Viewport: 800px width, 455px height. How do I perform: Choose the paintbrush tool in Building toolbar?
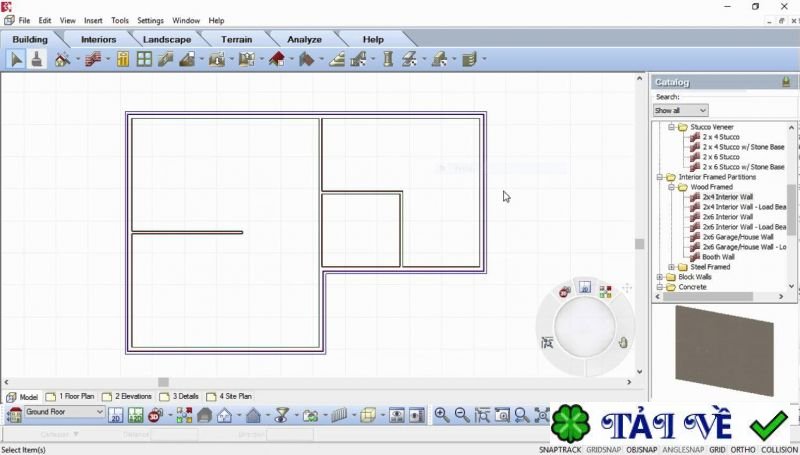click(x=36, y=59)
